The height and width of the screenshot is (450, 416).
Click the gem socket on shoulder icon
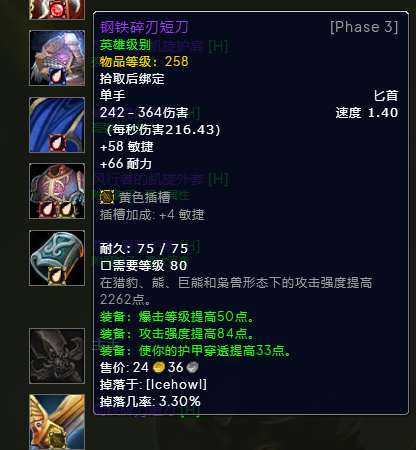tap(57, 76)
